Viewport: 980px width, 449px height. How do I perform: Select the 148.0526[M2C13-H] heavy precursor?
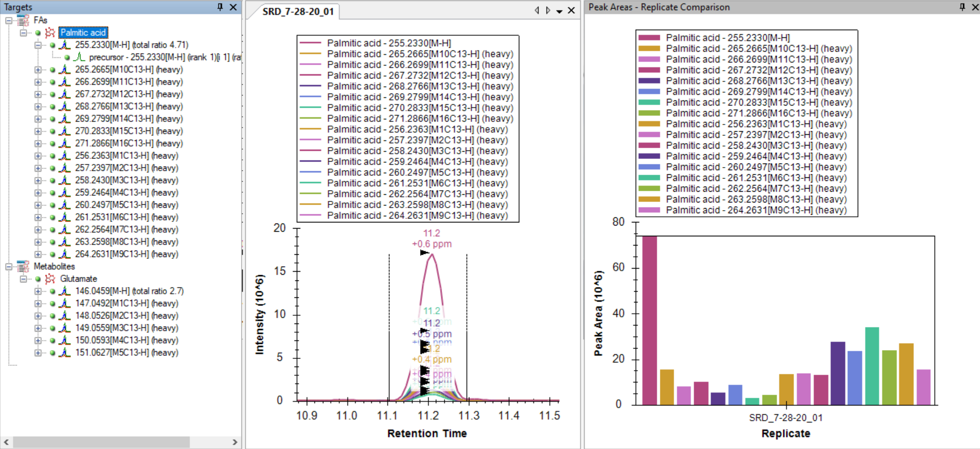pyautogui.click(x=127, y=316)
